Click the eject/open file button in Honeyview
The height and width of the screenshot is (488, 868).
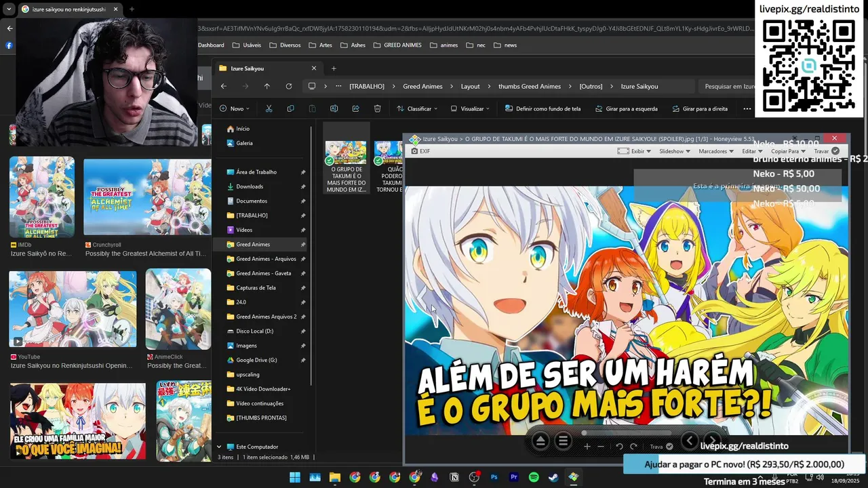tap(540, 441)
